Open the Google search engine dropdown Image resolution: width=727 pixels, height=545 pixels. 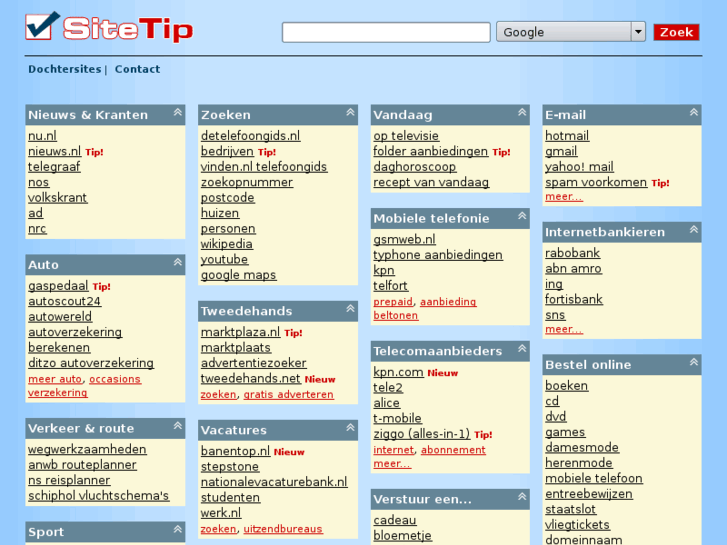click(x=571, y=32)
